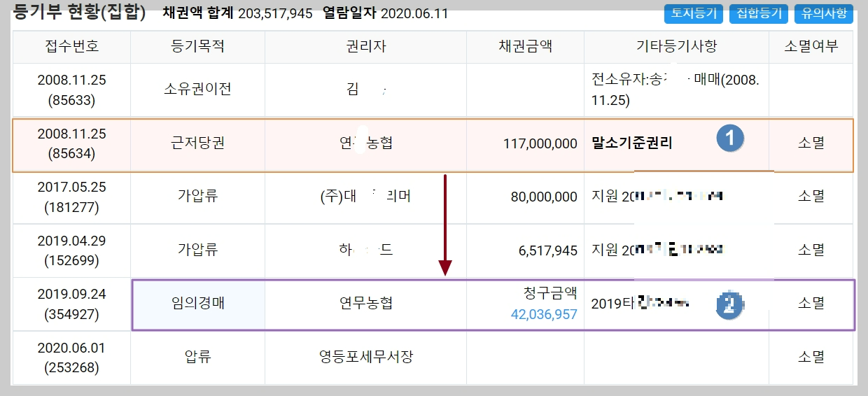This screenshot has width=868, height=396.
Task: Click the 2019타 case number cell
Action: (675, 304)
